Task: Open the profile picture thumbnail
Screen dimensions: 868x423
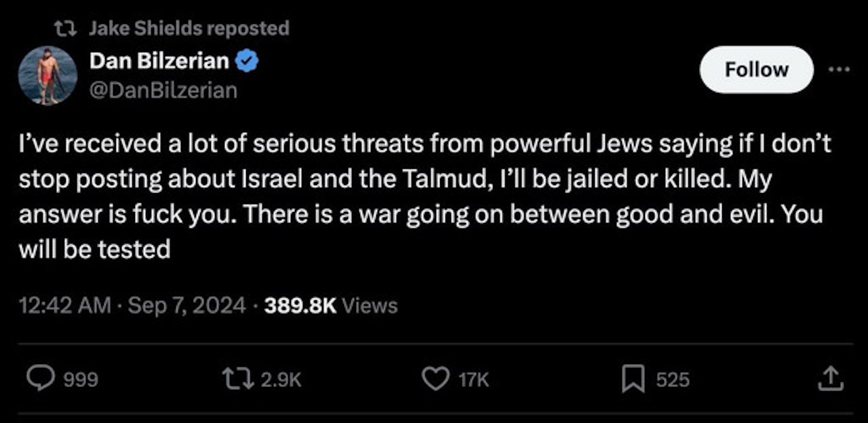Action: pos(48,76)
